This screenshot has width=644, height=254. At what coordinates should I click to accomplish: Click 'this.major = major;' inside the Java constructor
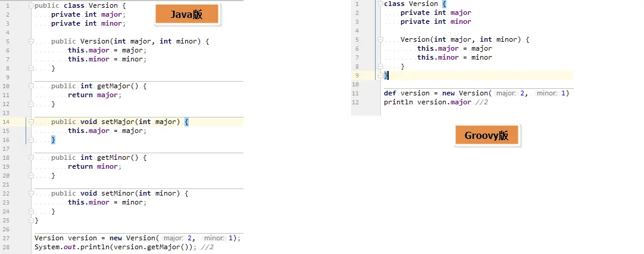click(107, 50)
